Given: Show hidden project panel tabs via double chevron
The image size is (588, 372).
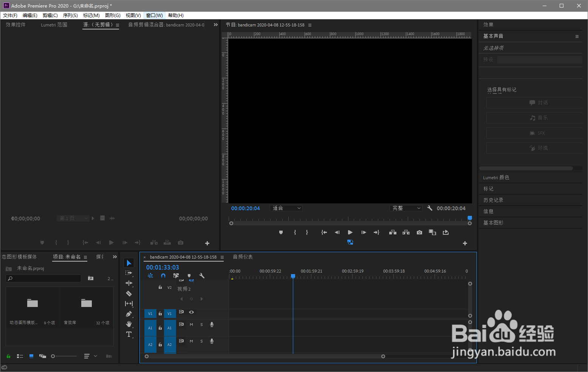Looking at the screenshot, I should (x=115, y=257).
